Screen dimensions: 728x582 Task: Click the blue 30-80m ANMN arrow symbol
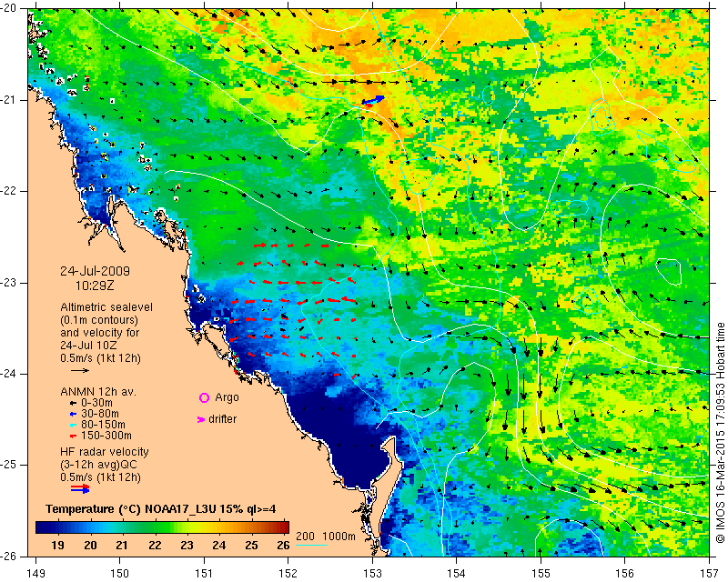tap(73, 414)
